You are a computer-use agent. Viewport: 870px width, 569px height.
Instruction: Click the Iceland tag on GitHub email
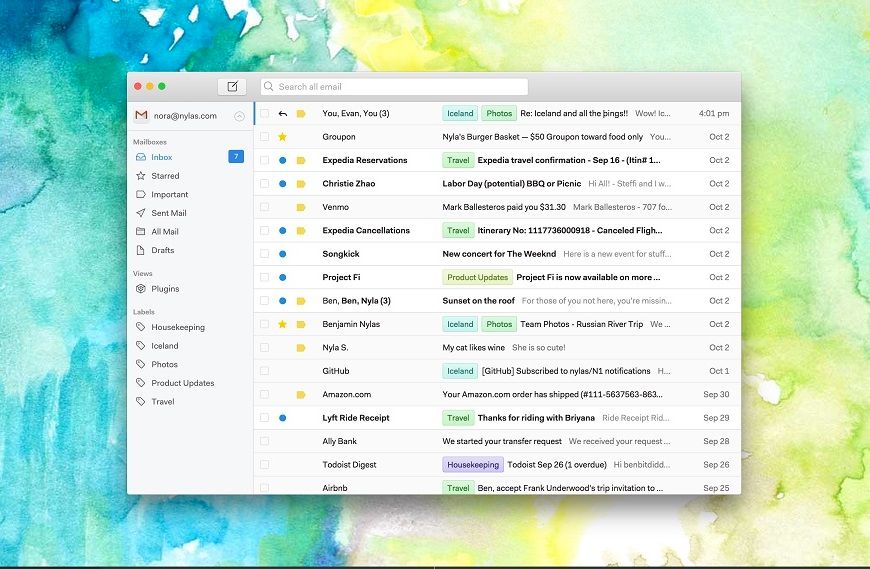pyautogui.click(x=460, y=371)
